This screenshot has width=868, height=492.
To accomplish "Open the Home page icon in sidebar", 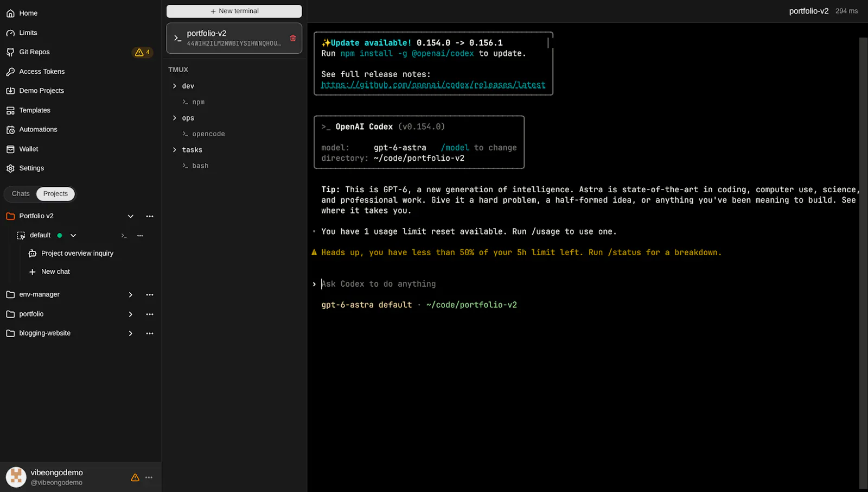I will click(x=10, y=14).
